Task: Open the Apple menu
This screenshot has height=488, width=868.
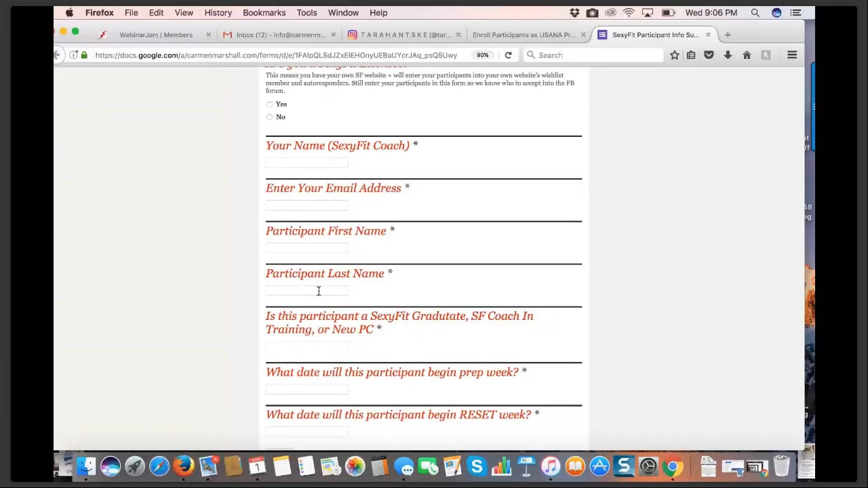Action: tap(69, 13)
